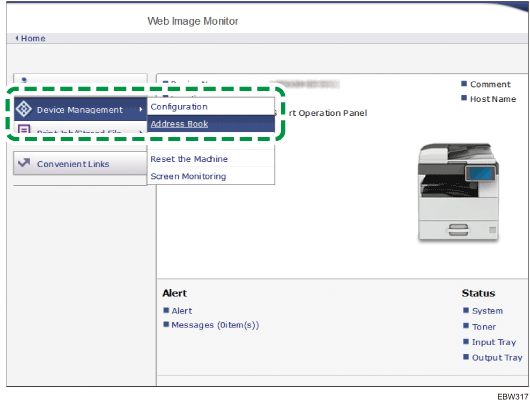Click the bullet beside Host Name

464,98
